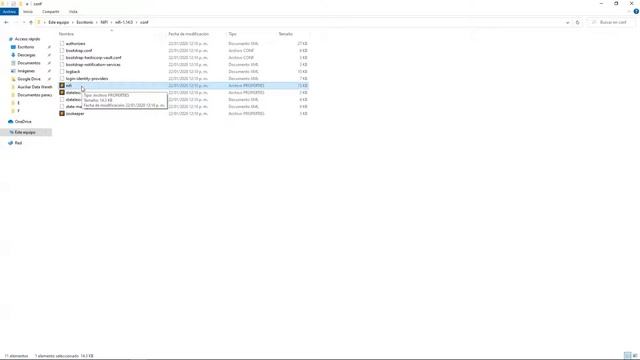Switch to details view in status bar

tap(627, 356)
